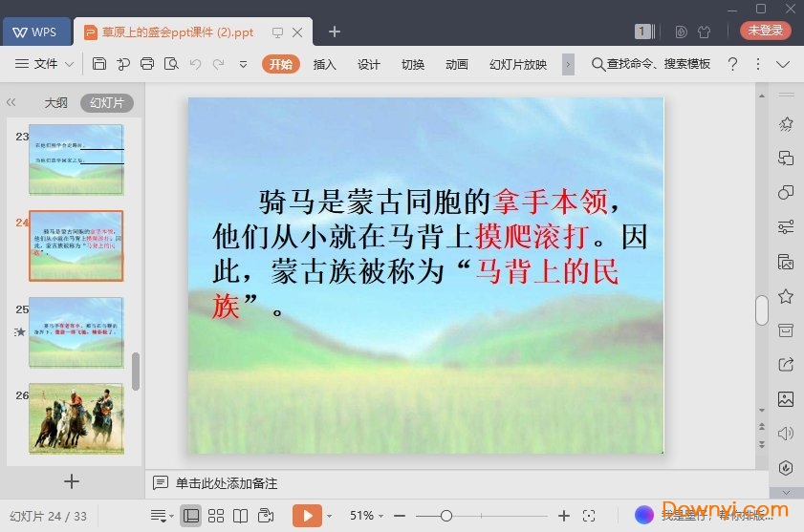The image size is (804, 532).
Task: Open the sidebar share export icon
Action: pos(786,365)
